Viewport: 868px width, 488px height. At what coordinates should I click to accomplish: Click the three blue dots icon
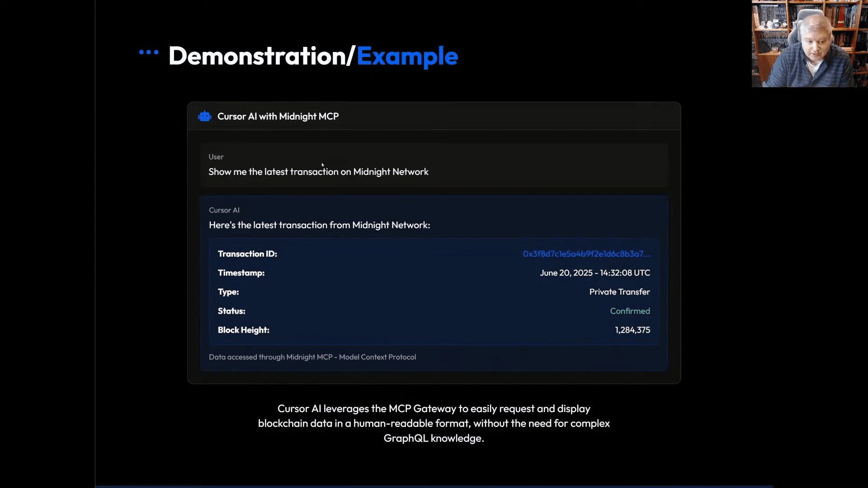coord(149,52)
